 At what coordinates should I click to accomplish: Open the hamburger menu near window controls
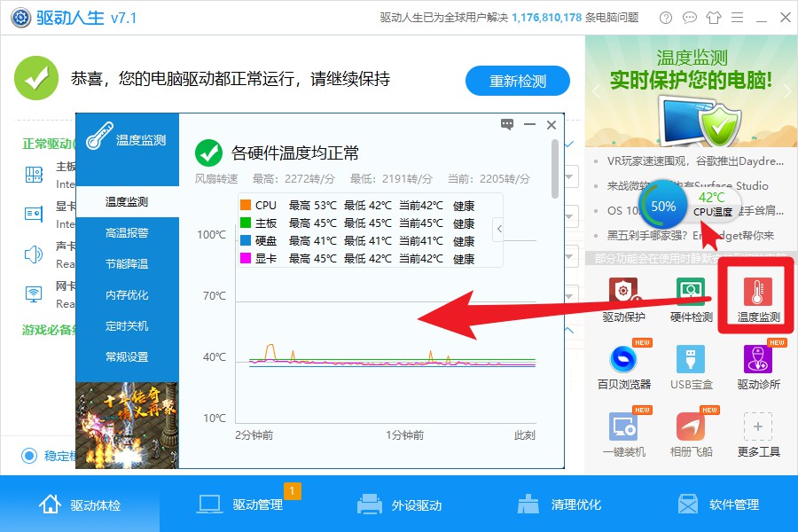pyautogui.click(x=738, y=17)
